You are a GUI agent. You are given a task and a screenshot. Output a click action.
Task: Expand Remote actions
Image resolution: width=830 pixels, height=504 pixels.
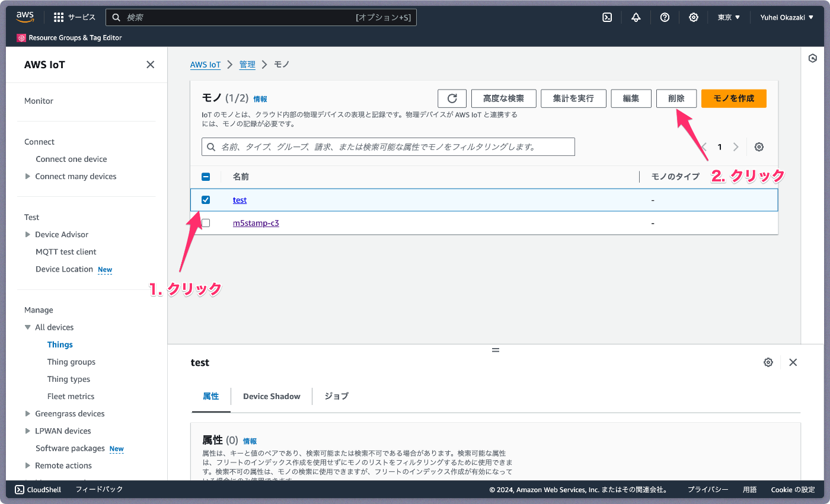click(28, 465)
